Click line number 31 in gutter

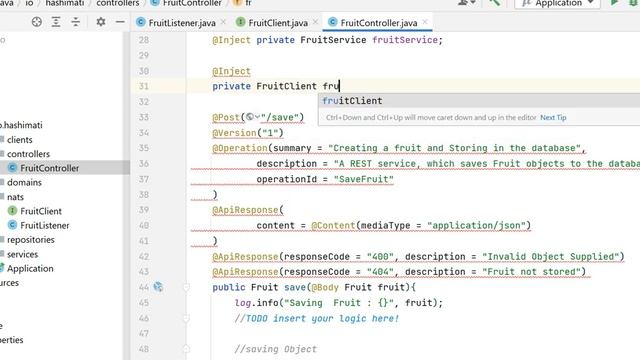click(144, 86)
